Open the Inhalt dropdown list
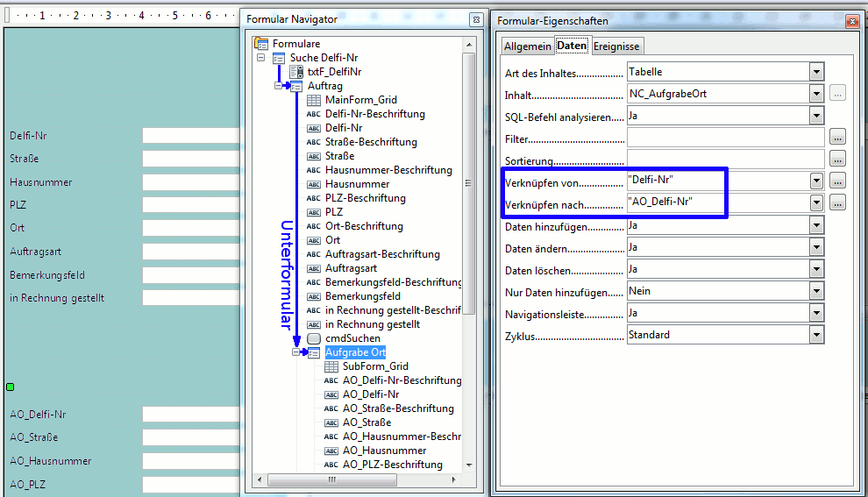 click(x=816, y=94)
